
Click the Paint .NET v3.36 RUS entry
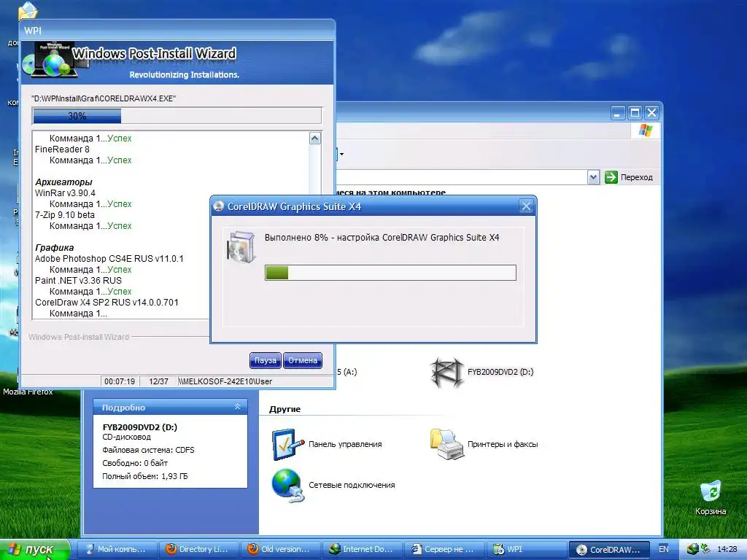point(78,281)
